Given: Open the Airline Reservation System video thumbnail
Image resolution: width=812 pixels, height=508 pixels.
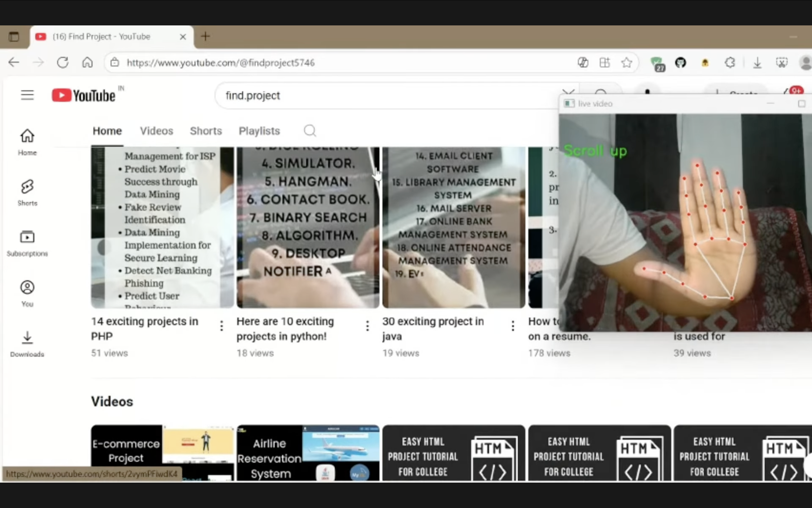Looking at the screenshot, I should (x=308, y=453).
